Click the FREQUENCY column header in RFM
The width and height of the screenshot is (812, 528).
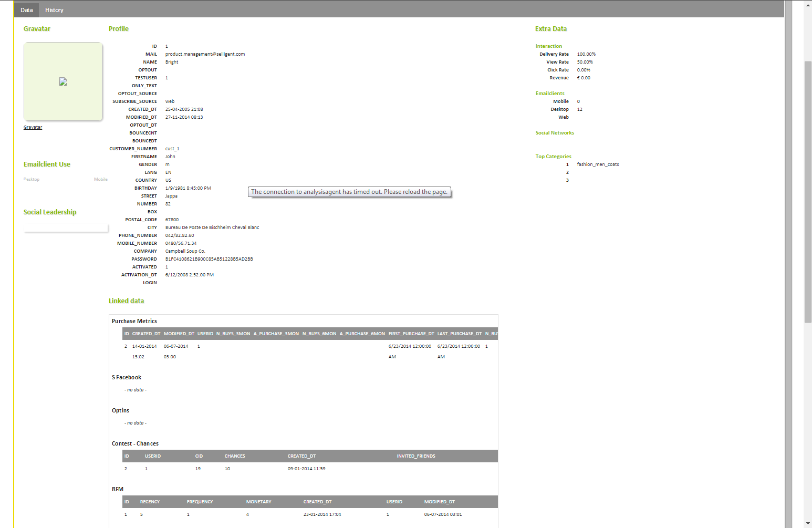[200, 502]
